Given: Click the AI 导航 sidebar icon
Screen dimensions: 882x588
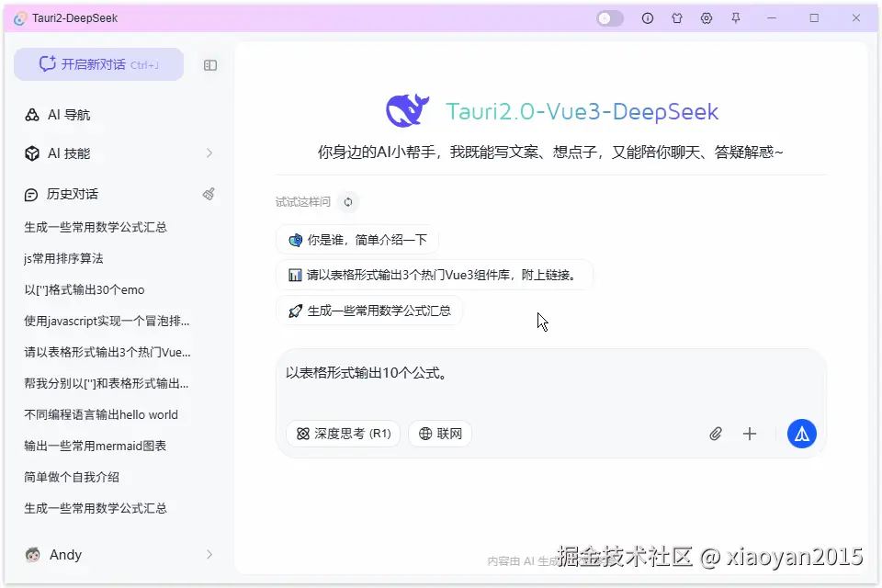Looking at the screenshot, I should pos(32,115).
